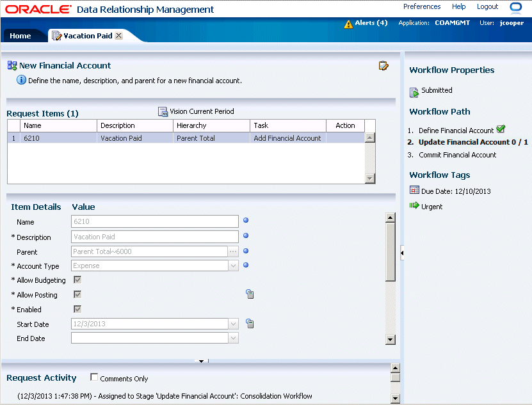Click the Oracle logo icon near Logout

516,8
